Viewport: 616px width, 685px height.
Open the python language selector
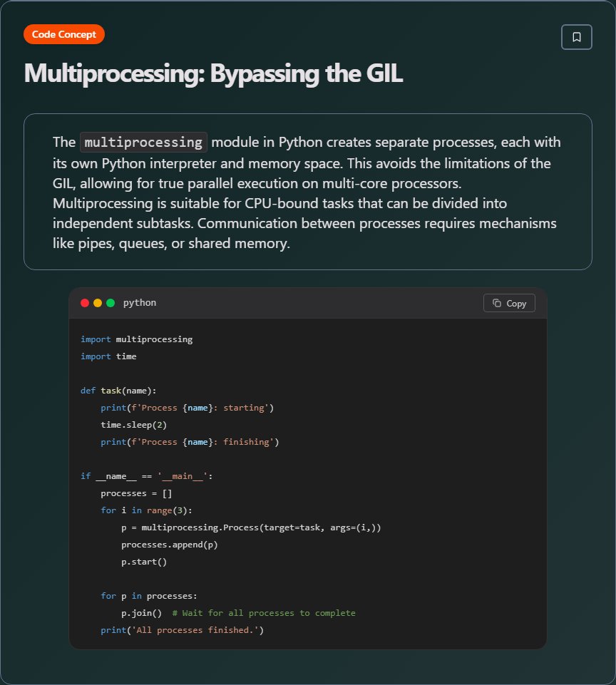(x=140, y=302)
